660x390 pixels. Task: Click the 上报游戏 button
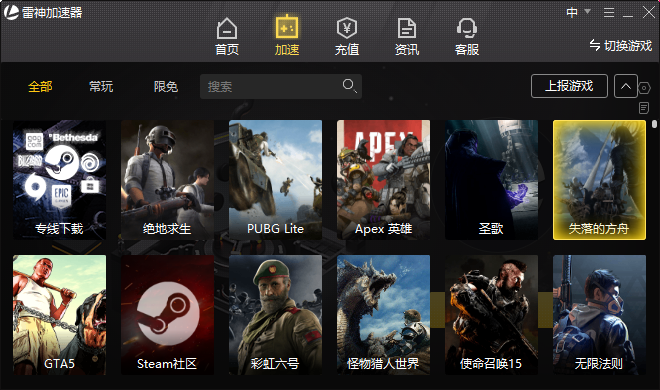pos(569,86)
